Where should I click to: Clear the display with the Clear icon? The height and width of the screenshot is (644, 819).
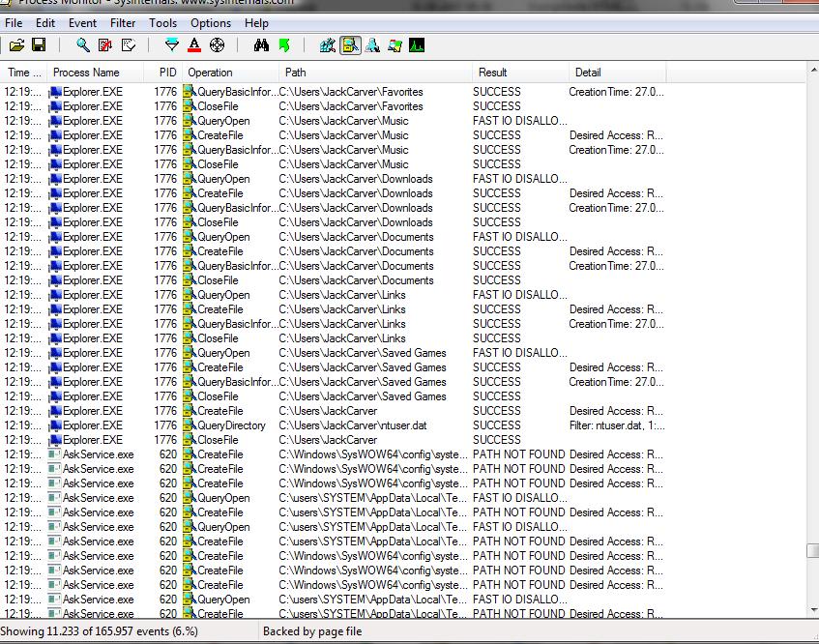click(x=128, y=45)
